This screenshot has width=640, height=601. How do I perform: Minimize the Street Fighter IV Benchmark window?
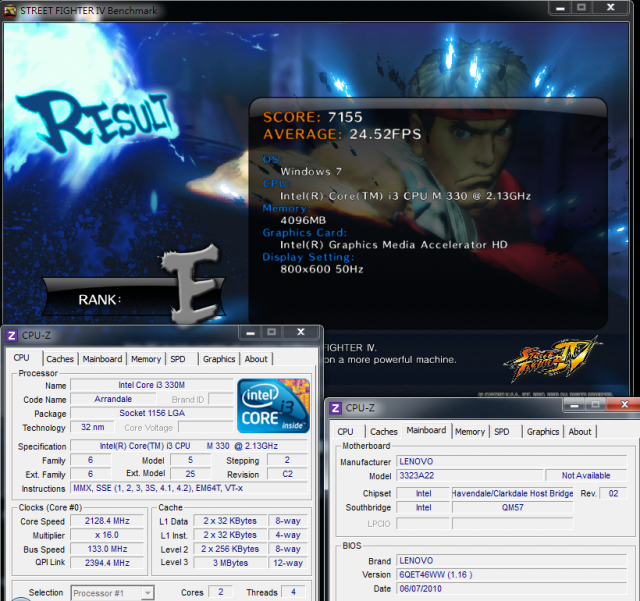[560, 8]
